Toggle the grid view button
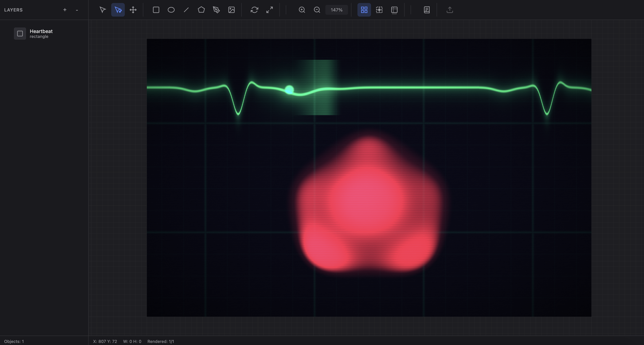Image resolution: width=644 pixels, height=345 pixels. click(364, 10)
